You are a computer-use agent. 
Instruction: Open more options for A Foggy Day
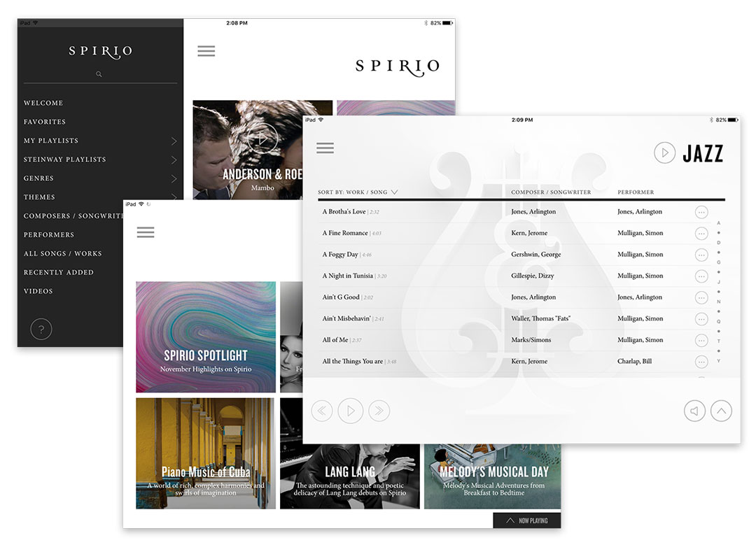coord(701,255)
